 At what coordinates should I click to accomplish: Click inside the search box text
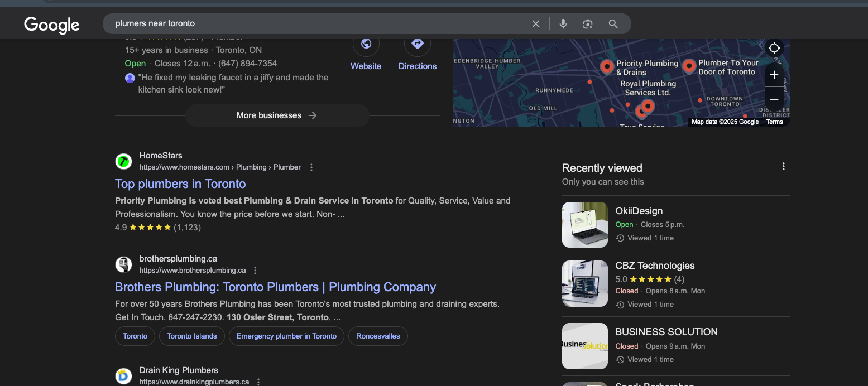click(155, 24)
